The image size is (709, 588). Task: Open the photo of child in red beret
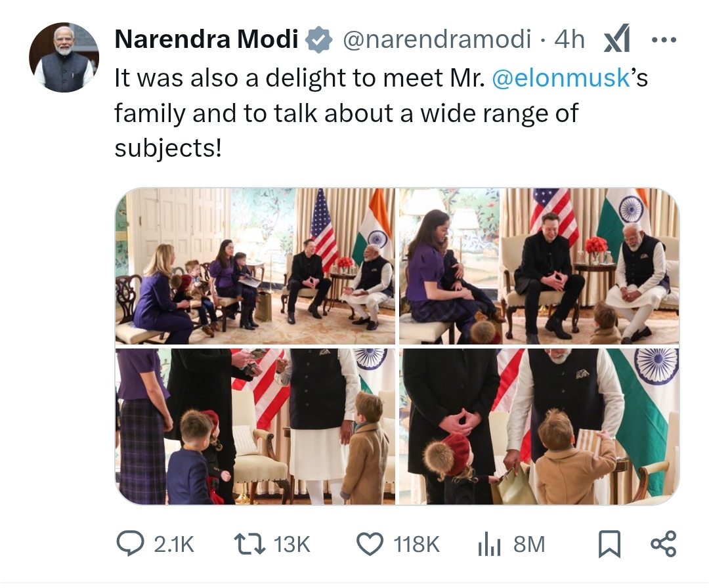539,427
